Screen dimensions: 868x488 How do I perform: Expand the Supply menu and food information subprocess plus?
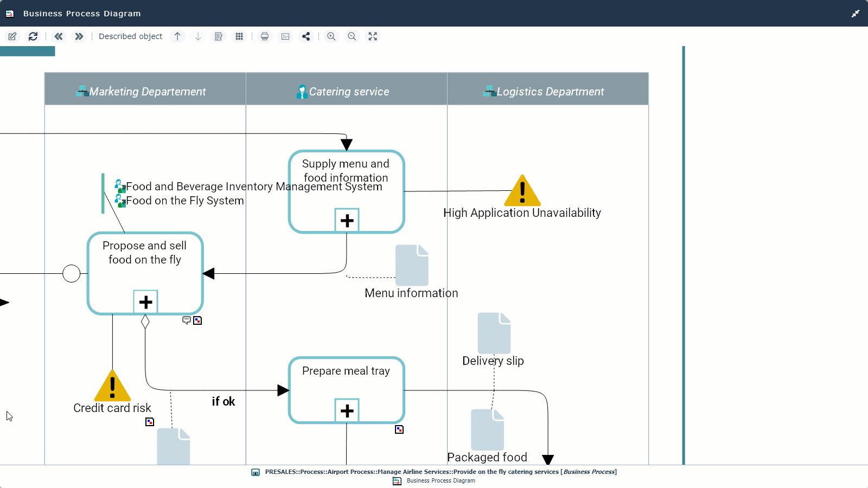pyautogui.click(x=347, y=221)
